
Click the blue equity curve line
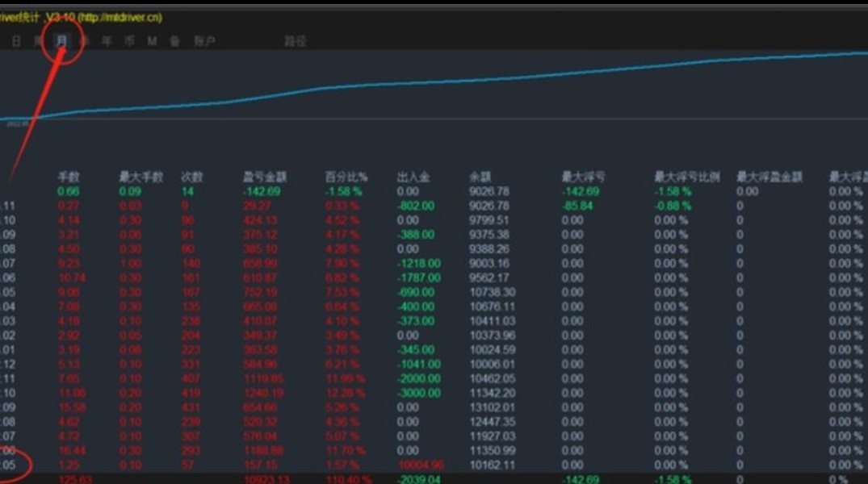coord(442,81)
